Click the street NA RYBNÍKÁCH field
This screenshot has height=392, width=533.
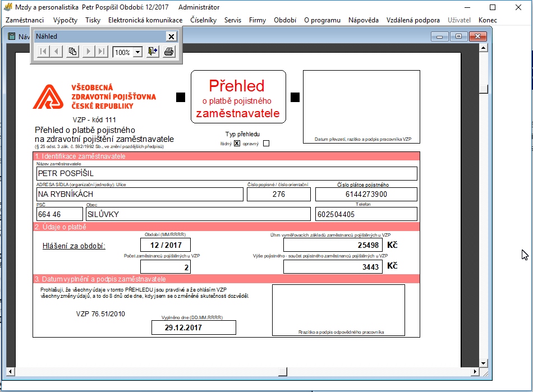point(140,194)
